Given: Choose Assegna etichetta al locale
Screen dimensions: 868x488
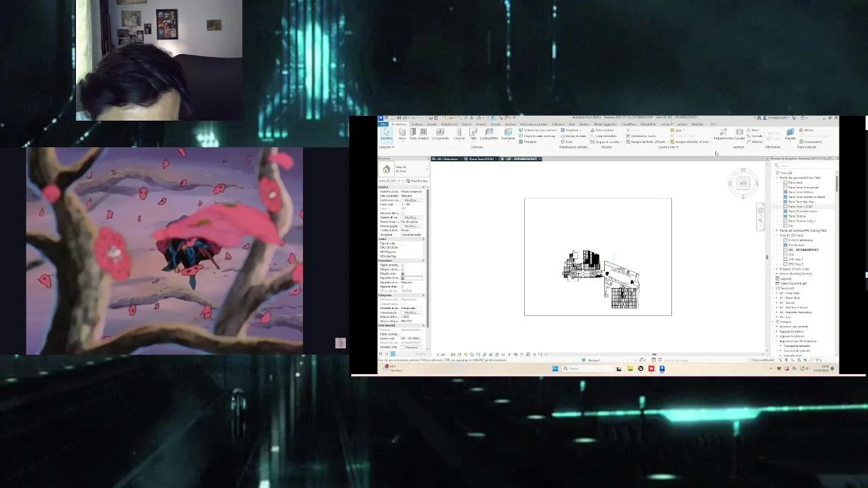Looking at the screenshot, I should point(646,142).
